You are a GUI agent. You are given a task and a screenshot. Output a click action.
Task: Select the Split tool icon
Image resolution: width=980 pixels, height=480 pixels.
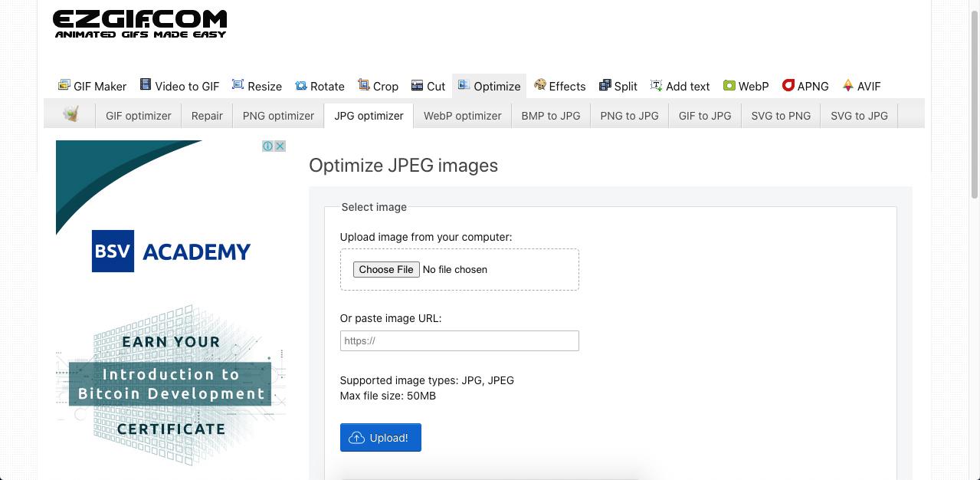point(605,85)
